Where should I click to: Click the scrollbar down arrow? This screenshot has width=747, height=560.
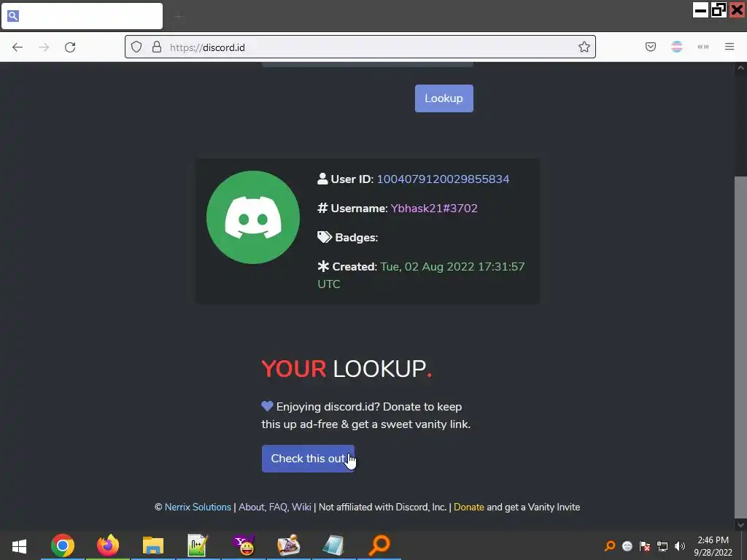pos(740,525)
